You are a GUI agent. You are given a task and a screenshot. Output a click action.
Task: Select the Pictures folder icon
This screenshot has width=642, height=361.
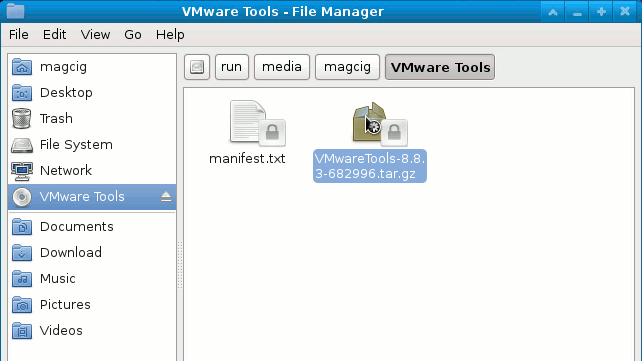[x=22, y=305]
